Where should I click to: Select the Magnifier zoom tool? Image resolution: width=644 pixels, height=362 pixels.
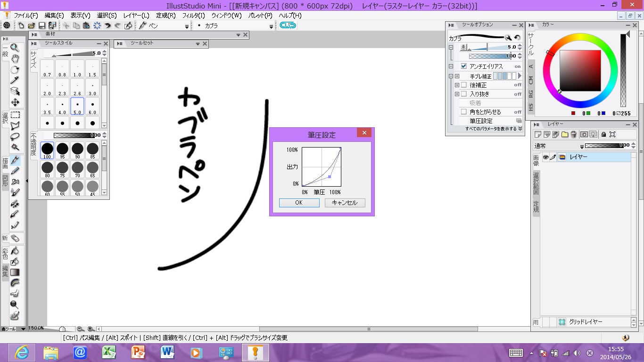click(15, 48)
